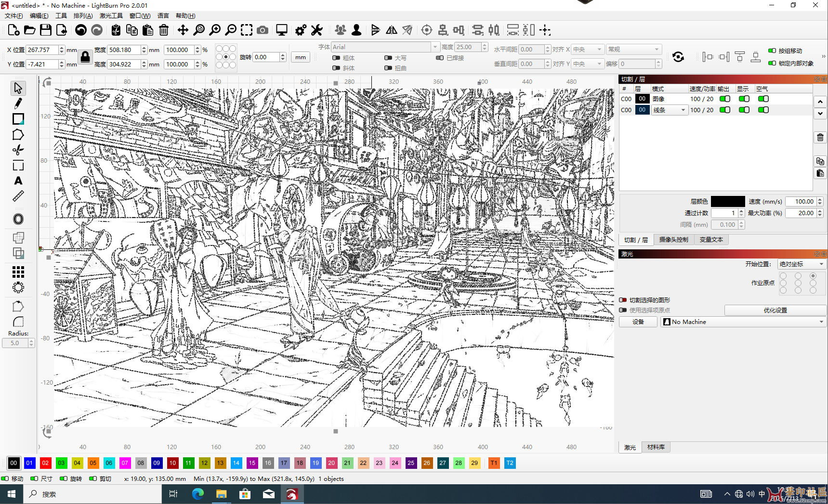Toggle the 斜体 italic switch
The width and height of the screenshot is (828, 504).
point(336,68)
